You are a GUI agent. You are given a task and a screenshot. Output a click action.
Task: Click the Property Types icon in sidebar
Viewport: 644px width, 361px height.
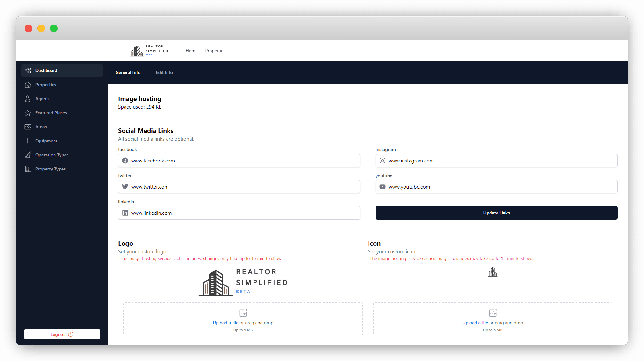pyautogui.click(x=28, y=169)
